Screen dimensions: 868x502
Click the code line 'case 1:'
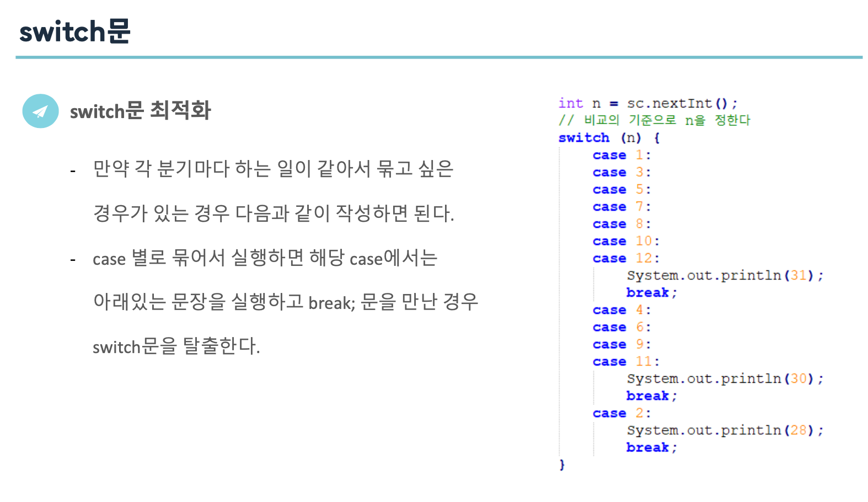coord(621,155)
